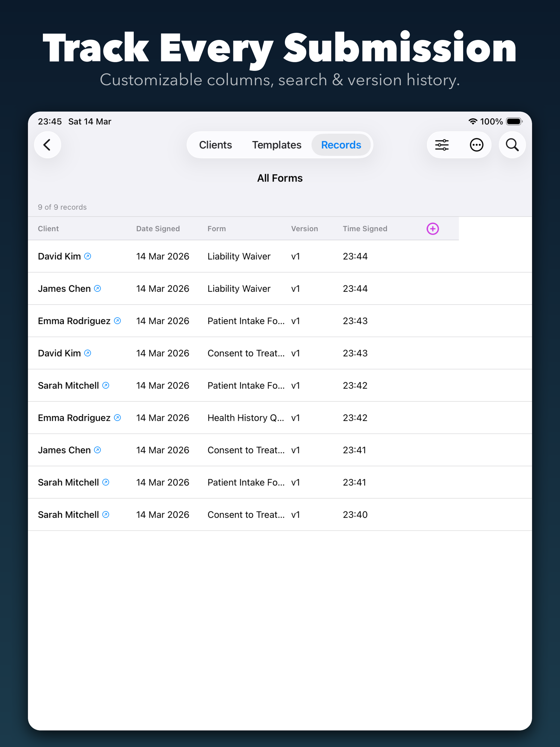Open the more options ellipsis menu
The width and height of the screenshot is (560, 747).
pyautogui.click(x=476, y=145)
